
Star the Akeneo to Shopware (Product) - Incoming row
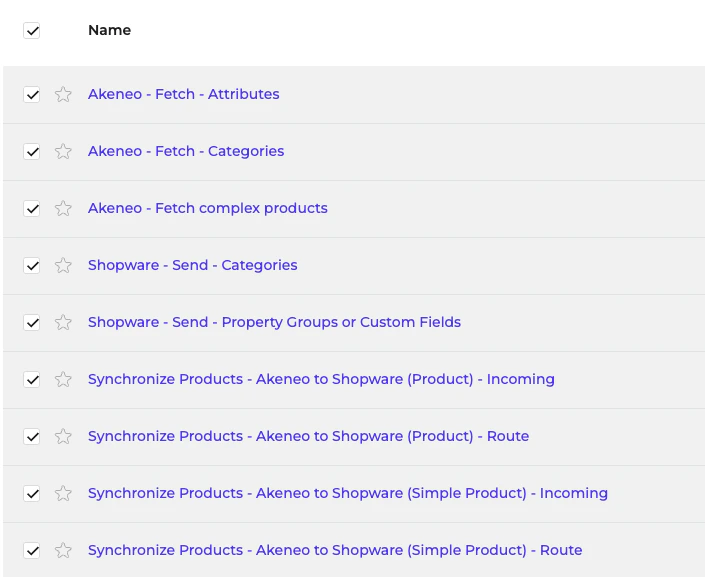pos(63,380)
